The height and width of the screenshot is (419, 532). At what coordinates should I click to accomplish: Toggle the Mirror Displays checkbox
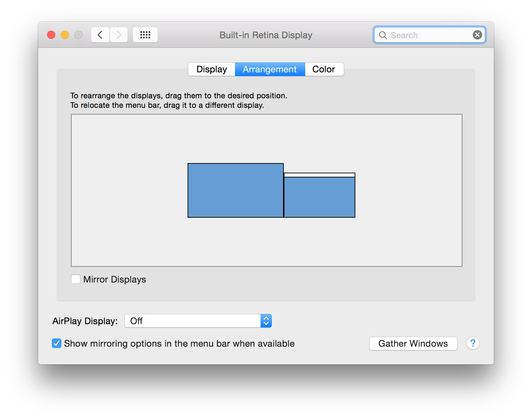coord(75,279)
